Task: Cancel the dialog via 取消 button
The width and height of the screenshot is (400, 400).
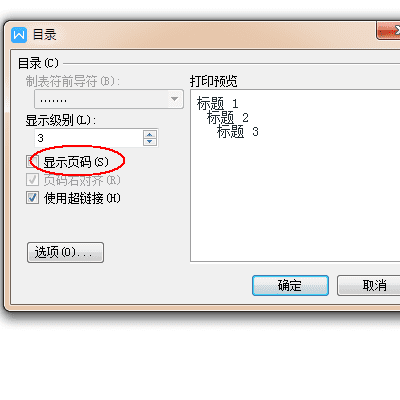Action: 369,285
